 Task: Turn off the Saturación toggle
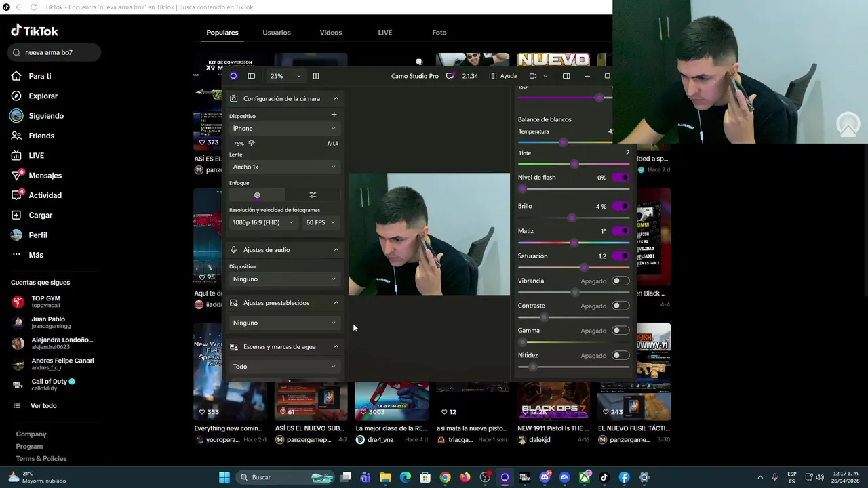click(620, 256)
